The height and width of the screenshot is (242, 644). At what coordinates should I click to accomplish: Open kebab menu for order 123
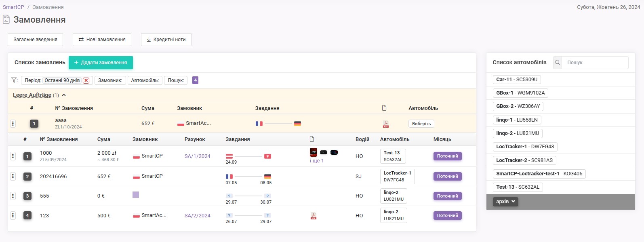[x=13, y=215]
